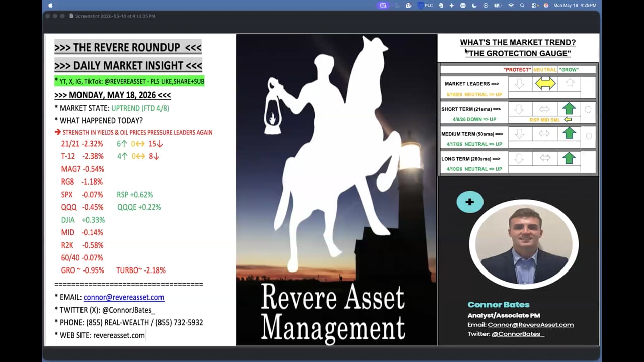Click the green "GROW" column header
This screenshot has height=362, width=644.
pyautogui.click(x=569, y=70)
